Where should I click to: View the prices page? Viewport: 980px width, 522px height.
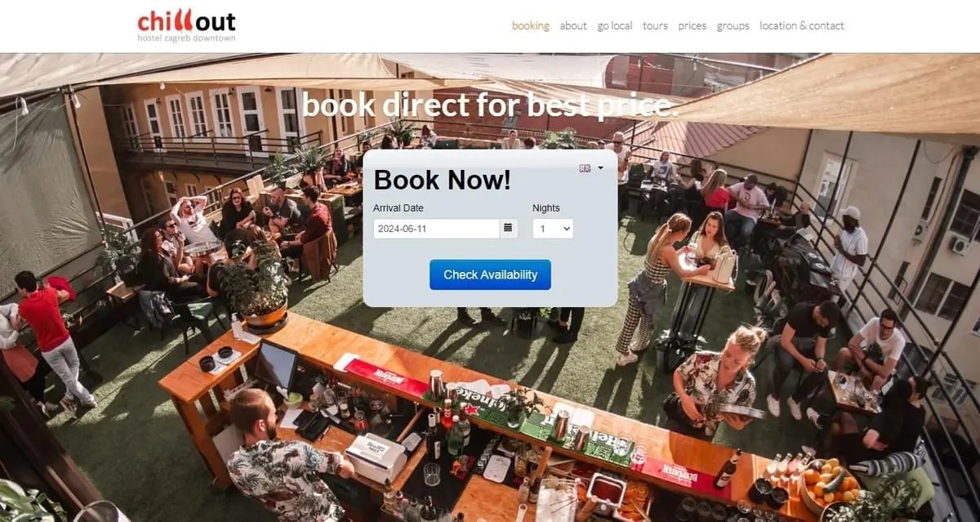coord(693,25)
